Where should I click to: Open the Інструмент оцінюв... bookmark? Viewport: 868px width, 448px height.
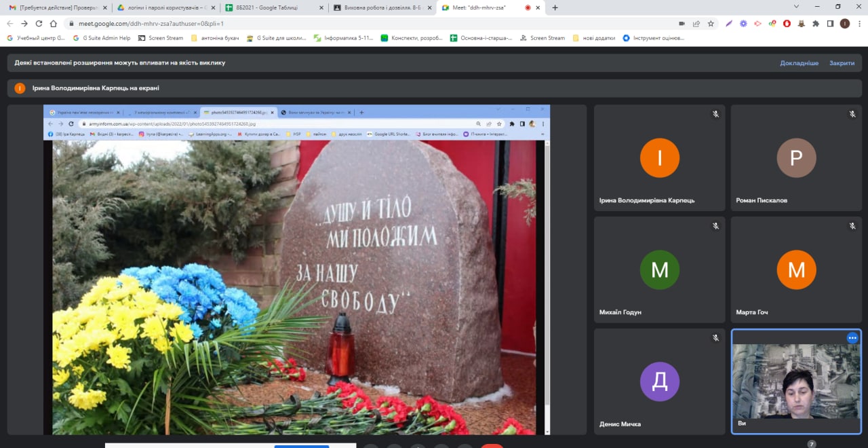(654, 38)
